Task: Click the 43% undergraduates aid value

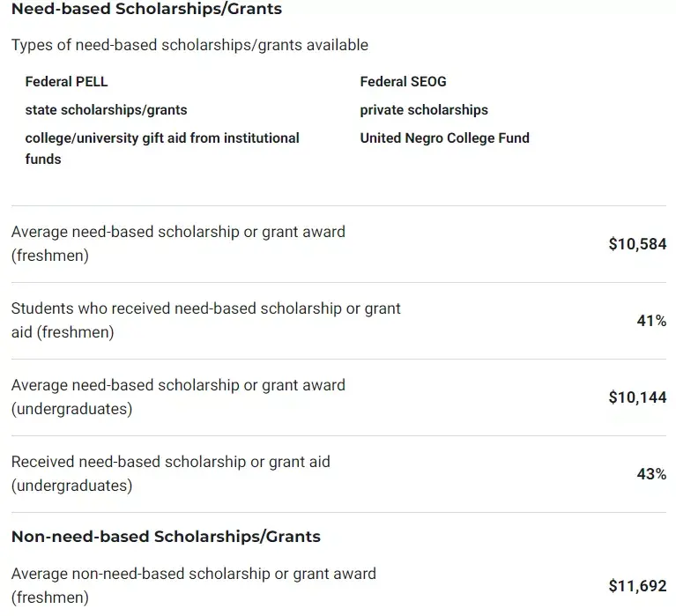Action: (651, 474)
